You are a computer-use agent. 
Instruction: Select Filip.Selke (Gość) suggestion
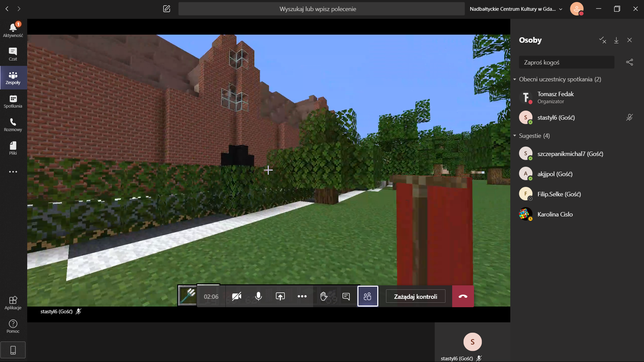point(577,194)
